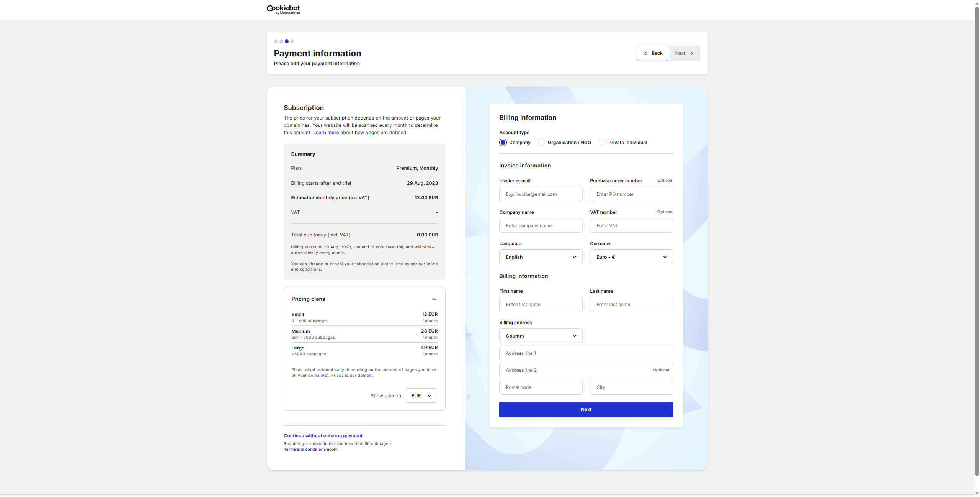Click the Invoice e-mail field
Viewport: 980px width, 497px height.
point(541,194)
